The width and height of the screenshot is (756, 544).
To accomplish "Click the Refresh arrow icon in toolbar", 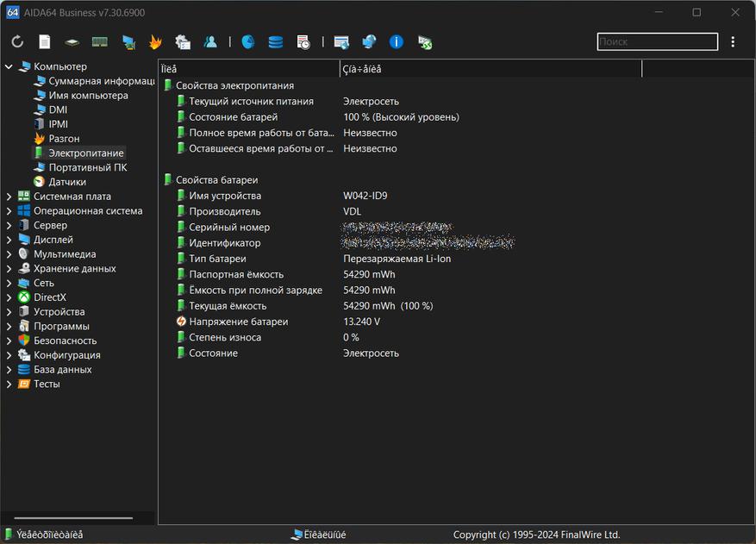I will 17,42.
